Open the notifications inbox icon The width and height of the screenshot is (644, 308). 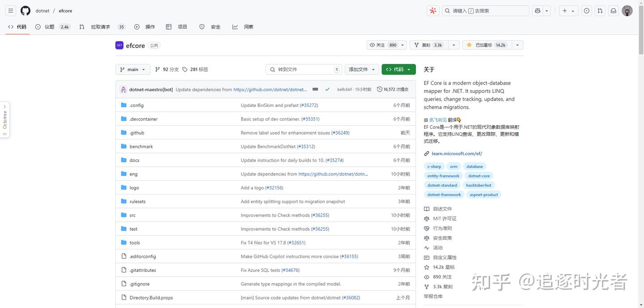pyautogui.click(x=614, y=11)
